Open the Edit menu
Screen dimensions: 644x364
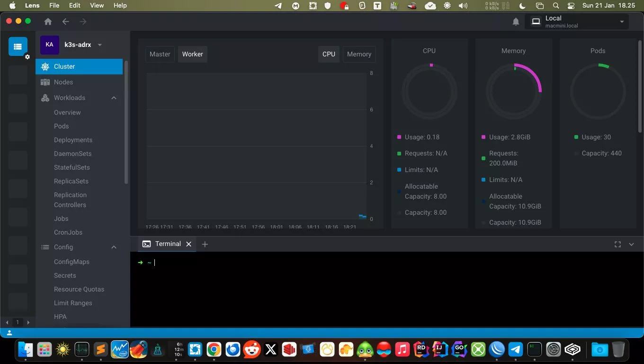[74, 6]
